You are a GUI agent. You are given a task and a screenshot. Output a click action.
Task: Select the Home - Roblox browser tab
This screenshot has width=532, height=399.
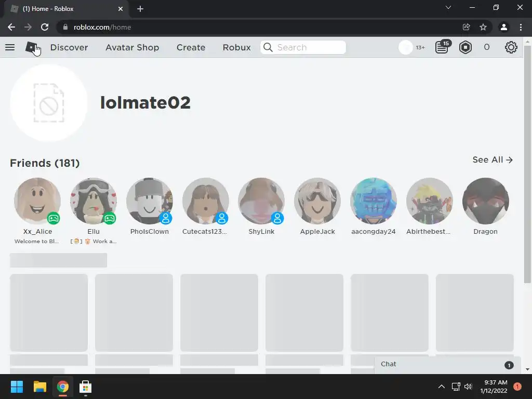click(66, 9)
